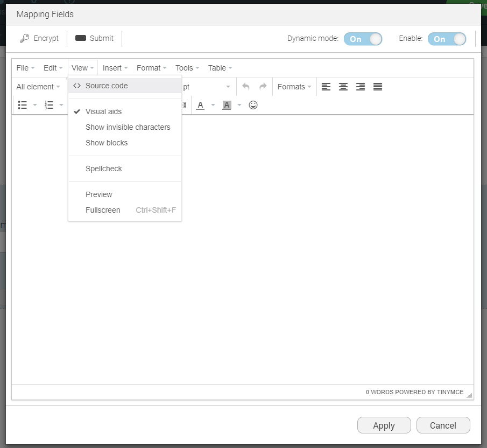Image resolution: width=487 pixels, height=448 pixels.
Task: Apply center alignment
Action: pyautogui.click(x=343, y=86)
